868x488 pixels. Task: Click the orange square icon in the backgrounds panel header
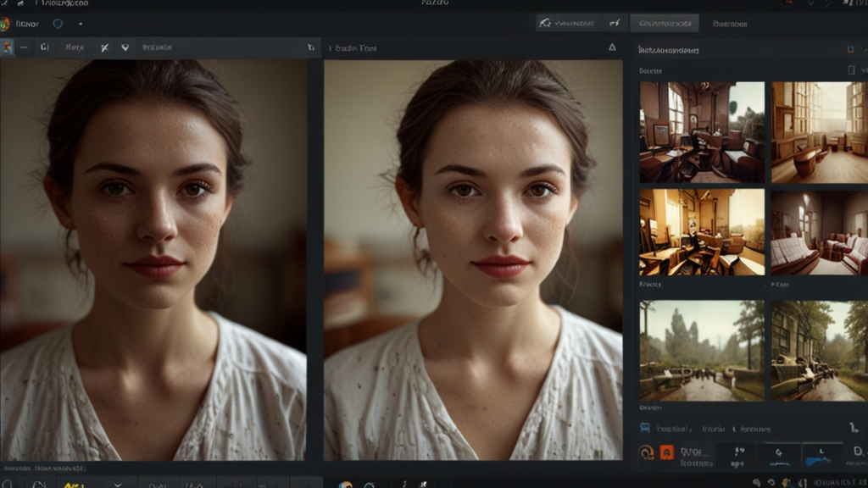point(850,50)
